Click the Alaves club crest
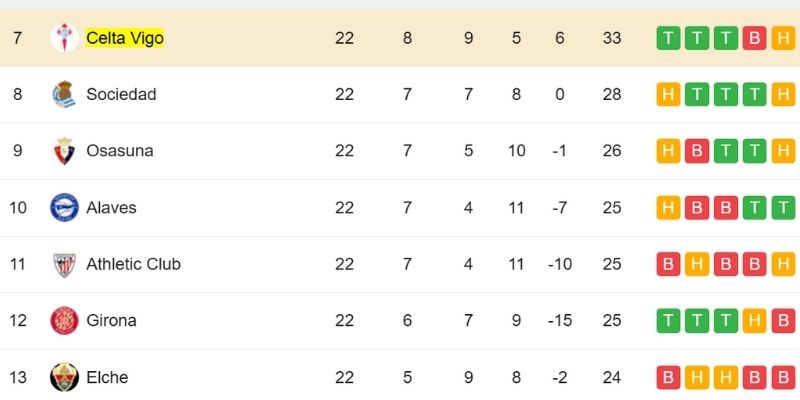Screen dimensions: 800x400 (64, 208)
